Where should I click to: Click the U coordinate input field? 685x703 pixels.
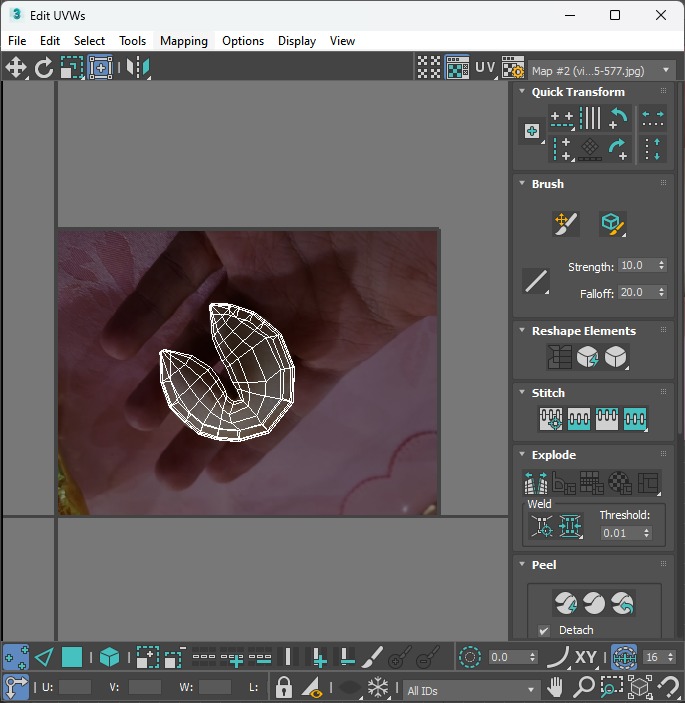(x=75, y=687)
